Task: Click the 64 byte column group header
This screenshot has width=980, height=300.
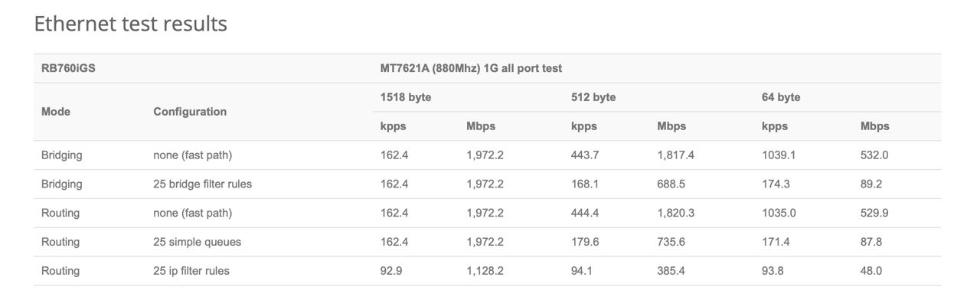Action: 781,97
